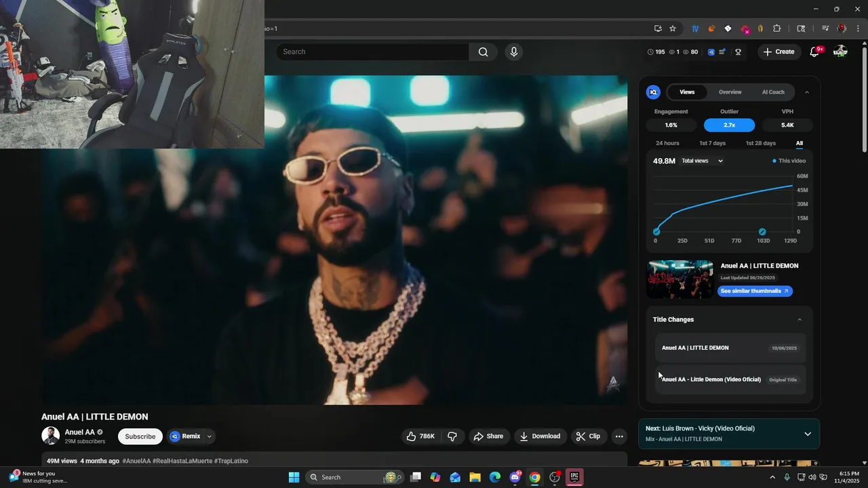
Task: Click the red extension icon with pink badge
Action: pos(745,29)
